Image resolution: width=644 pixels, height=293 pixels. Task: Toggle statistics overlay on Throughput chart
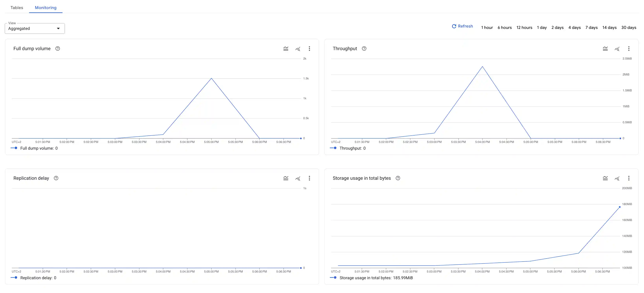[605, 49]
